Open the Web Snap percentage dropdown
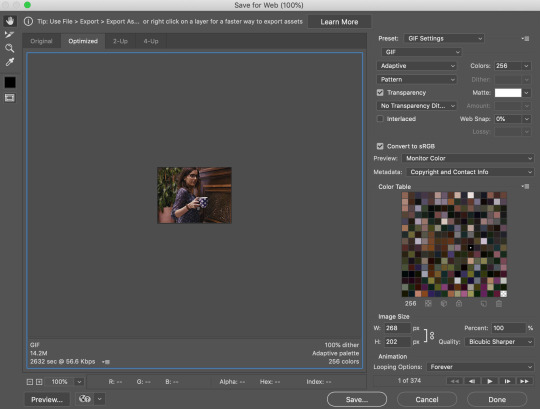The image size is (540, 409). (x=526, y=119)
